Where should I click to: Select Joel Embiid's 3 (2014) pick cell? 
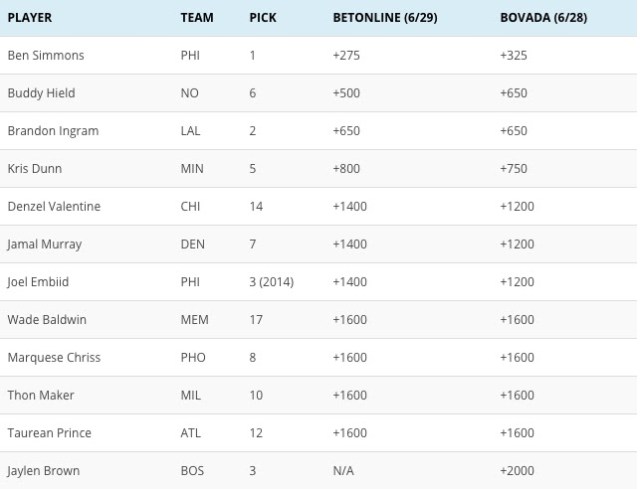pos(272,282)
